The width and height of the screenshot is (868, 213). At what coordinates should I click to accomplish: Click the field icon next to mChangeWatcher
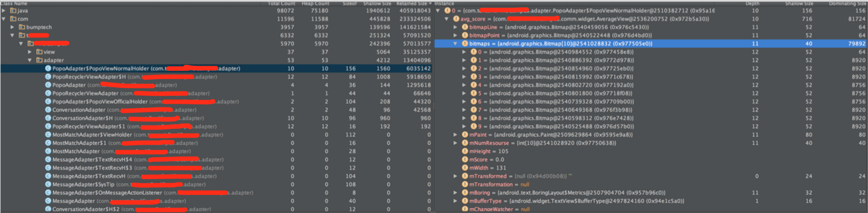[465, 209]
